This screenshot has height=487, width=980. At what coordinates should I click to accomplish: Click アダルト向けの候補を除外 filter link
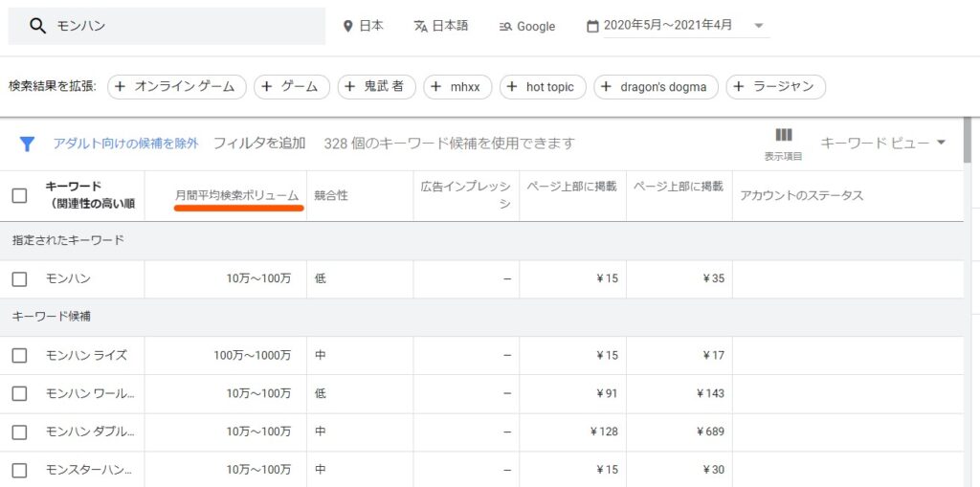pyautogui.click(x=125, y=144)
